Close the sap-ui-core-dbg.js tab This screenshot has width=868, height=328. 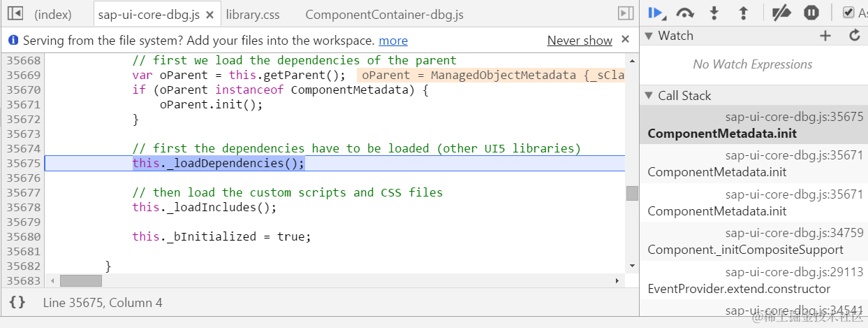tap(209, 14)
